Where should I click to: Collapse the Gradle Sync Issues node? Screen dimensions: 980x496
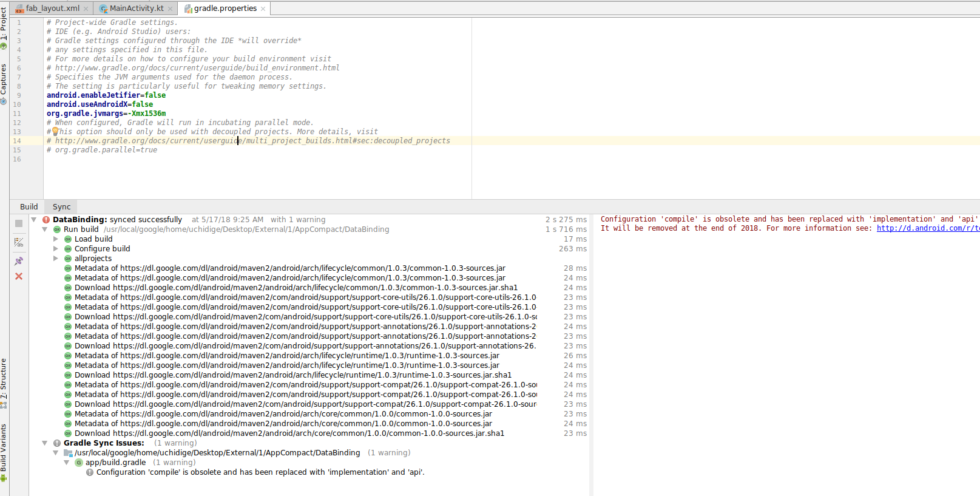[x=45, y=443]
